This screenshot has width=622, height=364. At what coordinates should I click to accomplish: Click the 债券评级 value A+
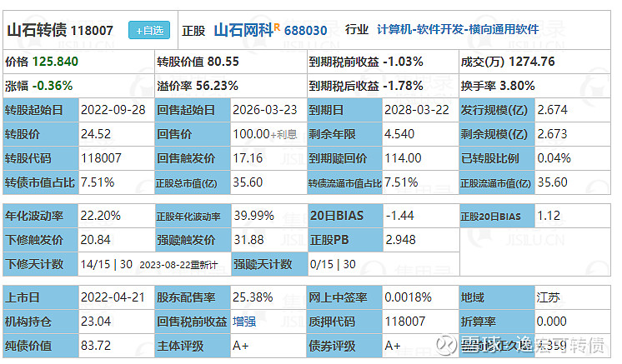(x=393, y=346)
